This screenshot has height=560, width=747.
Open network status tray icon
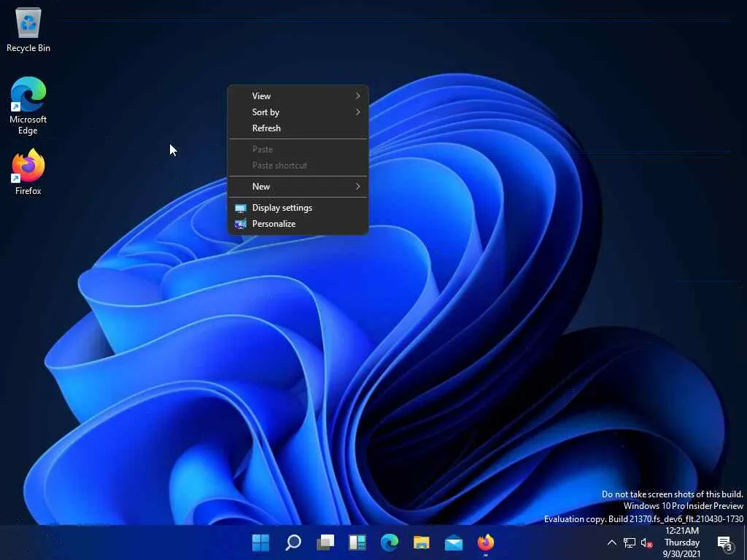(x=630, y=542)
